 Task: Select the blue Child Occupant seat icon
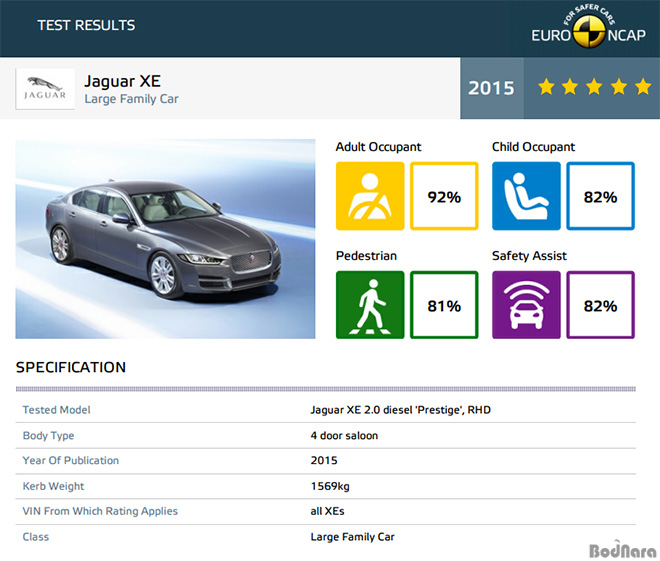pyautogui.click(x=526, y=196)
